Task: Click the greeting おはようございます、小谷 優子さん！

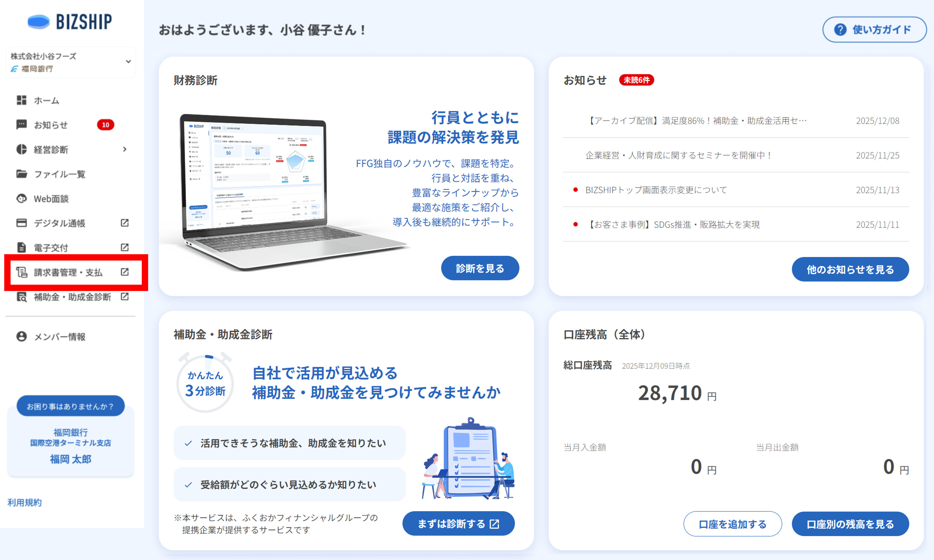Action: click(x=262, y=30)
